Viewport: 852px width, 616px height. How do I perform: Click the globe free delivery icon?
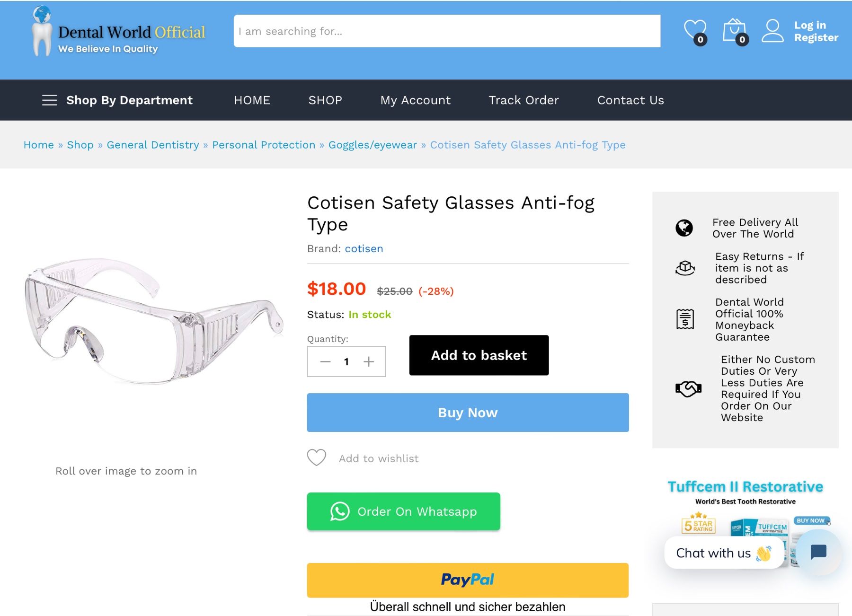(x=684, y=228)
